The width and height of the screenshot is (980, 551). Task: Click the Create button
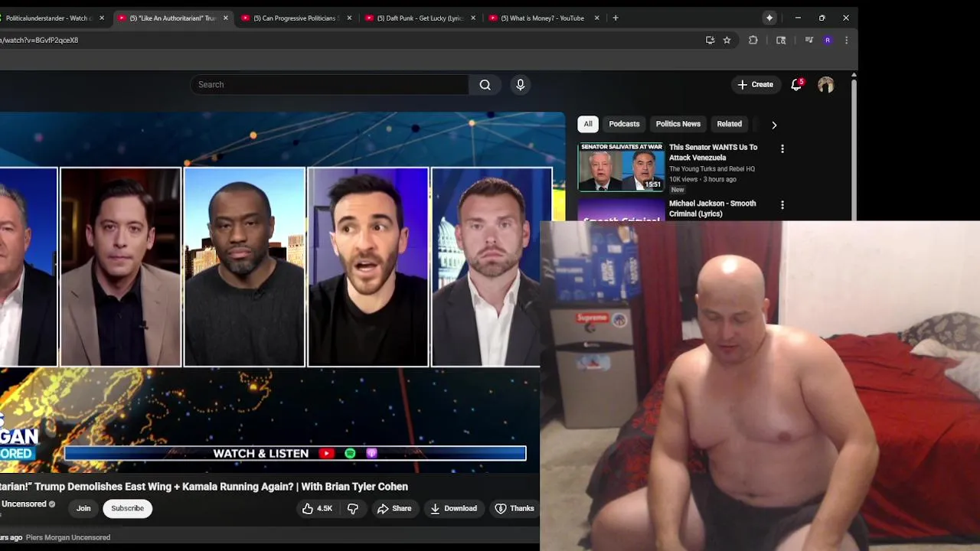tap(756, 85)
